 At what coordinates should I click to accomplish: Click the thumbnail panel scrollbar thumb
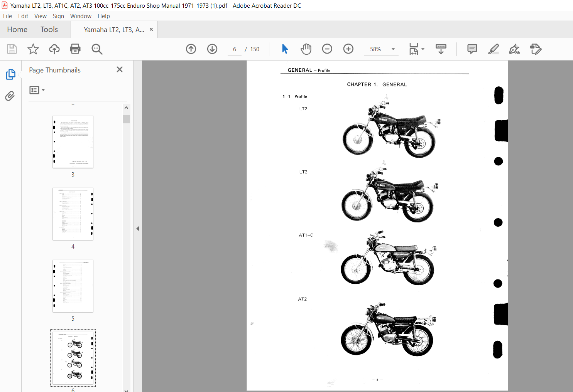pyautogui.click(x=126, y=119)
